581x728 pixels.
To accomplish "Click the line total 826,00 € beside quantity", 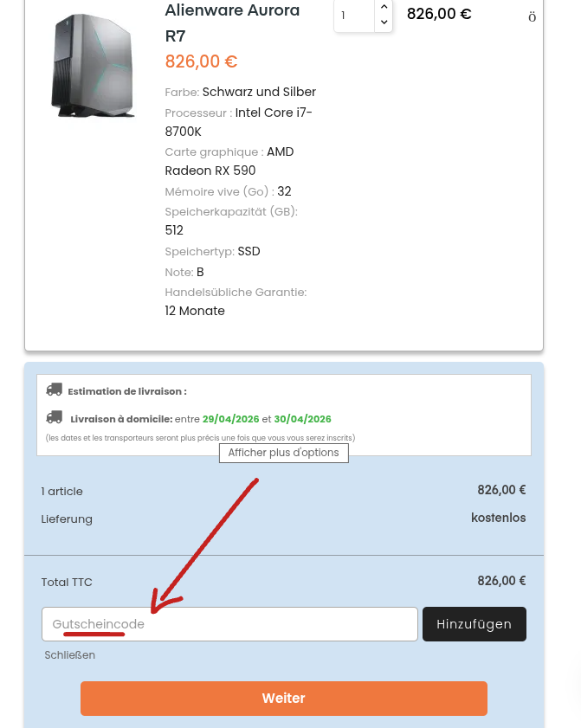I will 439,14.
